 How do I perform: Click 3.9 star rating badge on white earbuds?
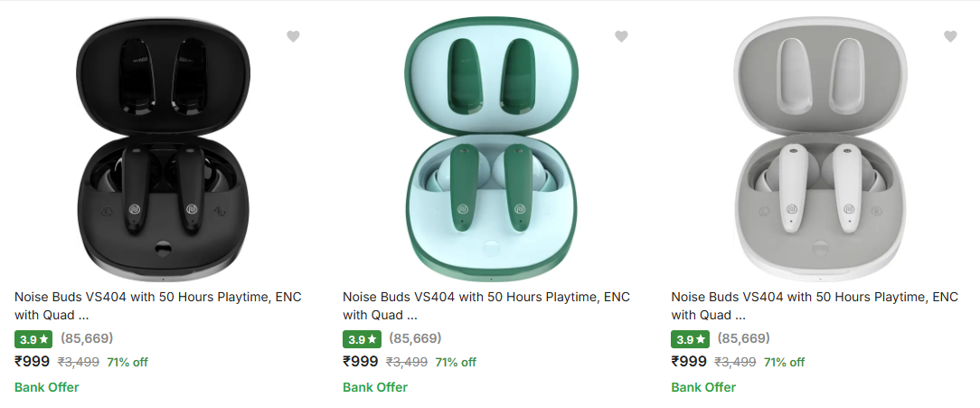point(690,339)
